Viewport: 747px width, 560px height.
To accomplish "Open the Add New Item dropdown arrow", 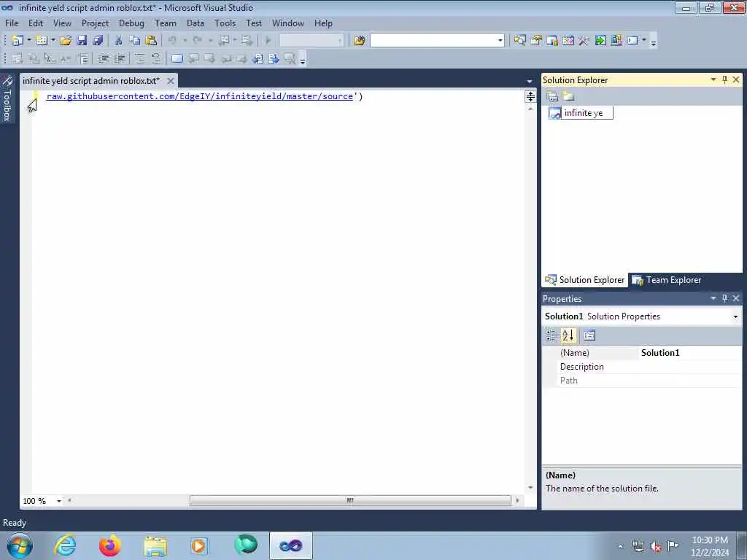I will click(53, 41).
